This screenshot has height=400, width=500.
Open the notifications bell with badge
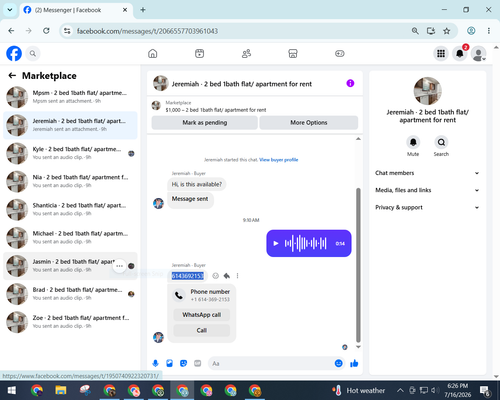pos(460,53)
